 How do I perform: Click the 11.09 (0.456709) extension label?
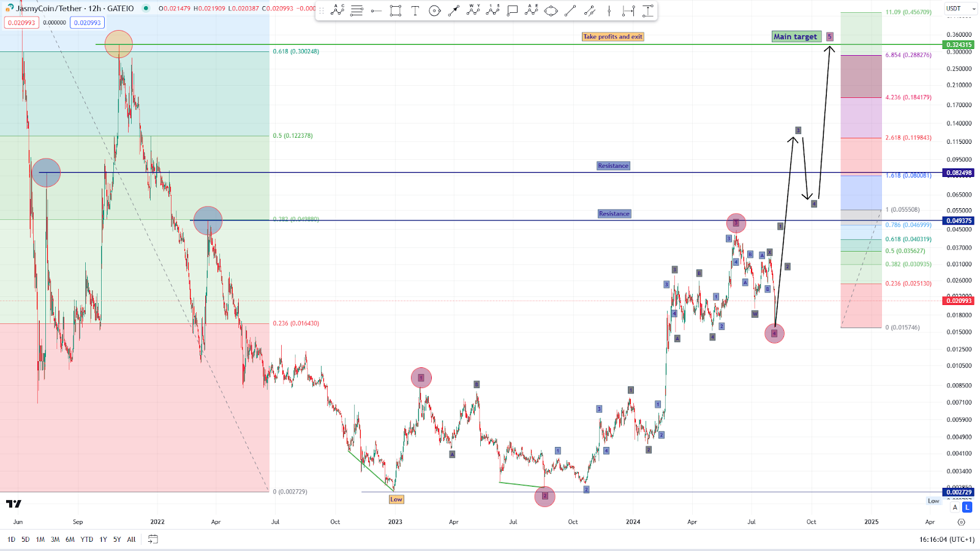[x=908, y=12]
